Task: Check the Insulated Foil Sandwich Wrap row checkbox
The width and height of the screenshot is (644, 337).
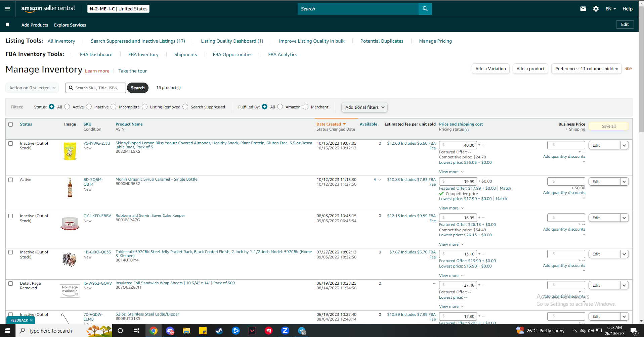Action: 11,283
